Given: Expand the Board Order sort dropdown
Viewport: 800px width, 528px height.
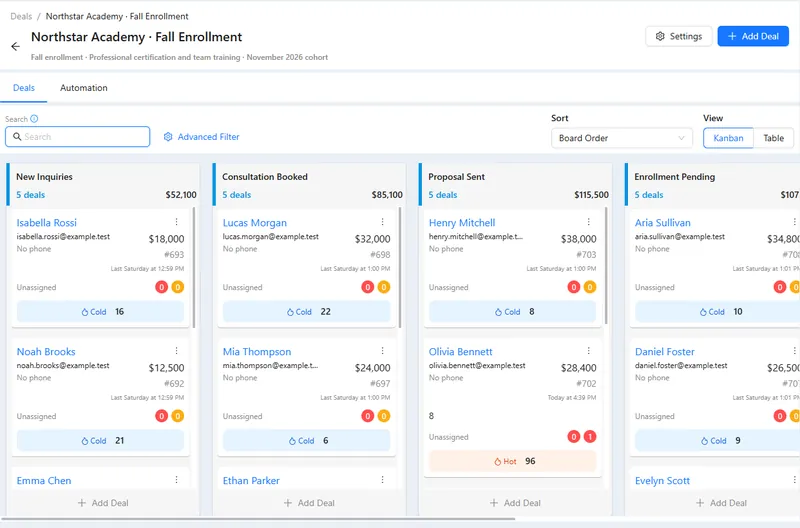Looking at the screenshot, I should [x=621, y=138].
